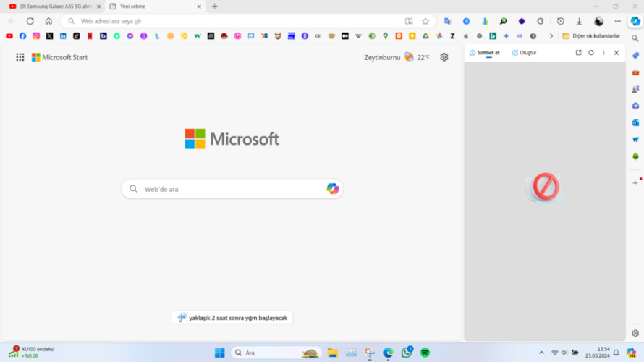The height and width of the screenshot is (362, 644).
Task: Go to the browser home page
Action: (48, 22)
